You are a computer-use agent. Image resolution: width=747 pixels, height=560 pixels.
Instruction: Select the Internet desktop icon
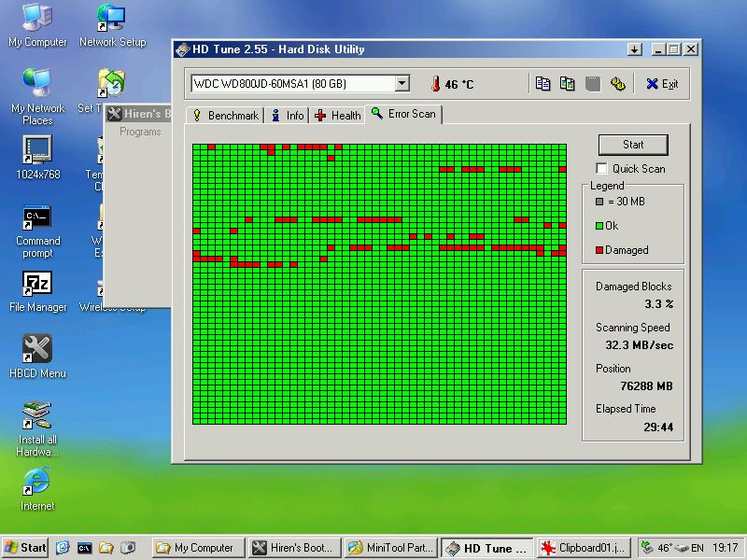click(37, 488)
